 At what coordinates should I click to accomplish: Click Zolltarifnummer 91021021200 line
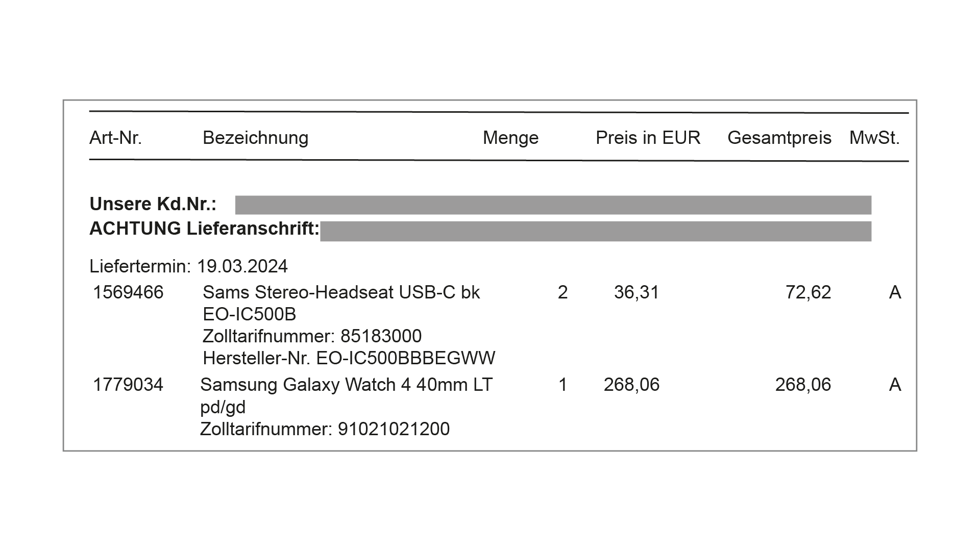pos(325,429)
